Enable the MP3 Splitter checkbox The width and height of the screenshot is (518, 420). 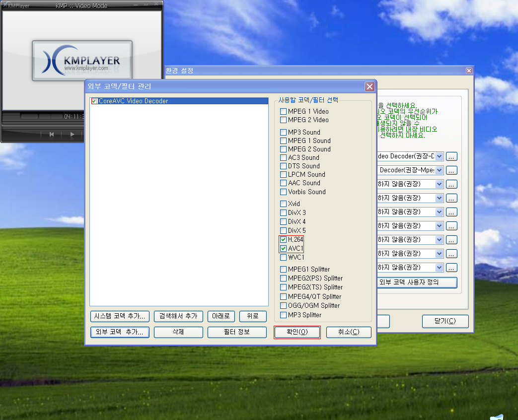(283, 315)
